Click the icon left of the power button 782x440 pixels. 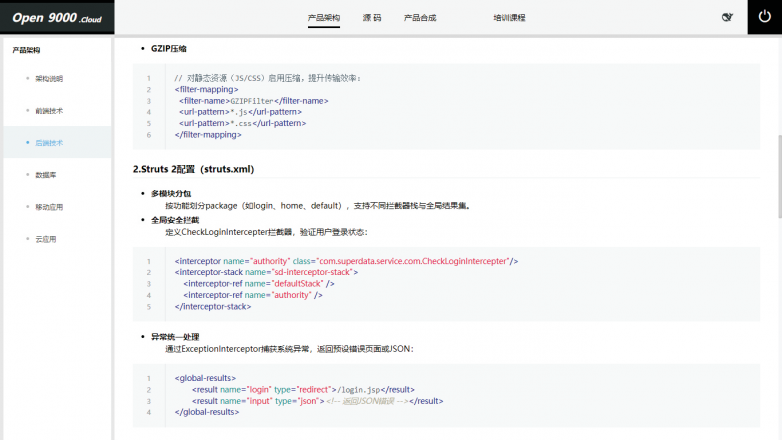click(727, 17)
